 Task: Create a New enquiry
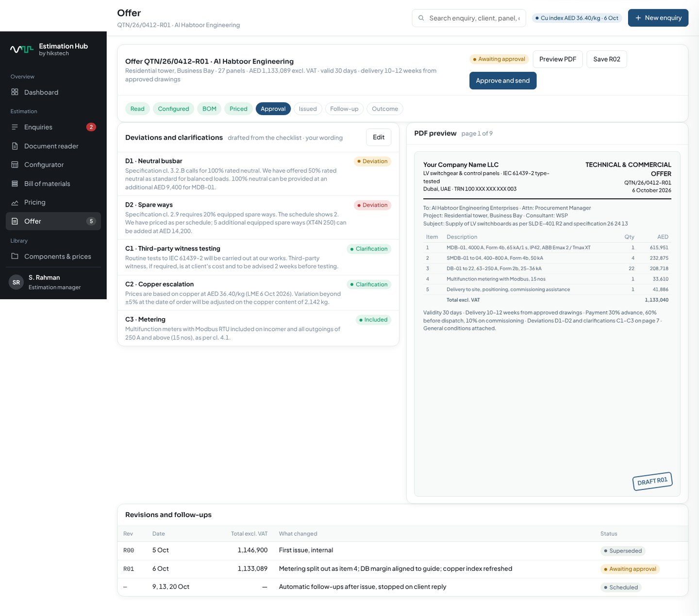[658, 18]
